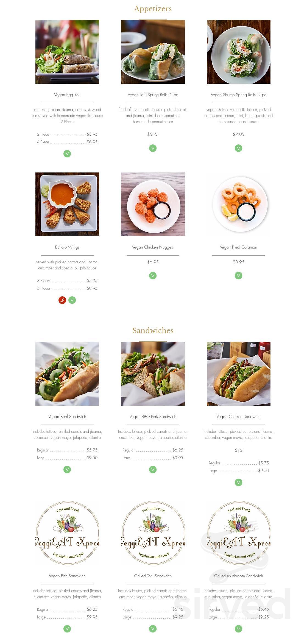Select the Vegan Chicken Nuggets title
307x644 pixels.
coord(153,247)
